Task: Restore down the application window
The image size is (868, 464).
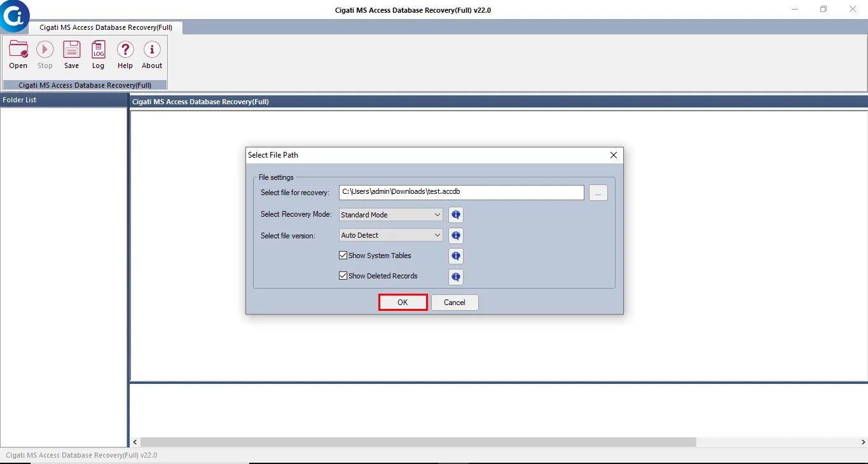Action: (823, 9)
